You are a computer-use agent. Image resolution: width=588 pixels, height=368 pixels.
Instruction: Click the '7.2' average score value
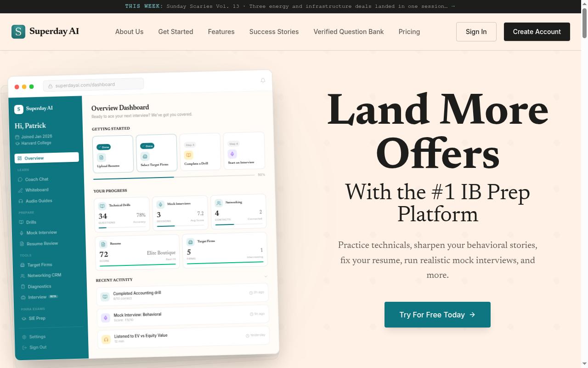point(200,213)
